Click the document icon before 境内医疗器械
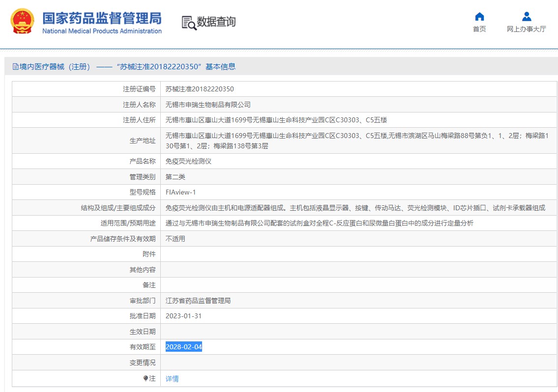The image size is (558, 392). [x=15, y=66]
